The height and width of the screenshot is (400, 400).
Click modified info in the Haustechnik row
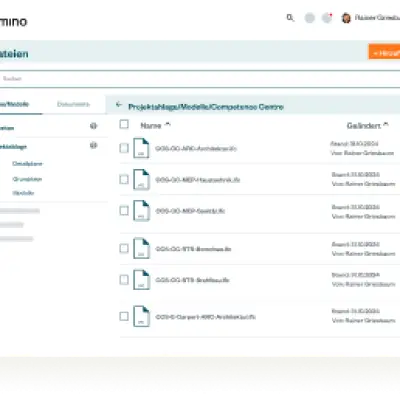(363, 179)
